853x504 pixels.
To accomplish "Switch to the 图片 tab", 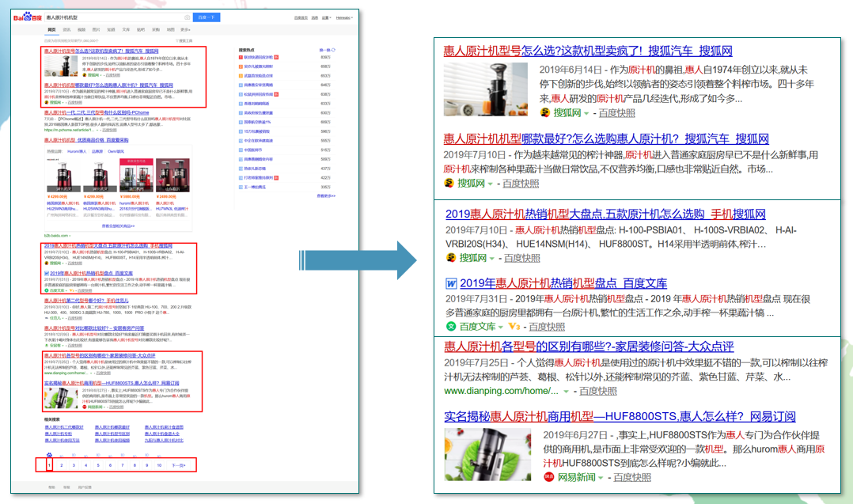I will pos(97,30).
